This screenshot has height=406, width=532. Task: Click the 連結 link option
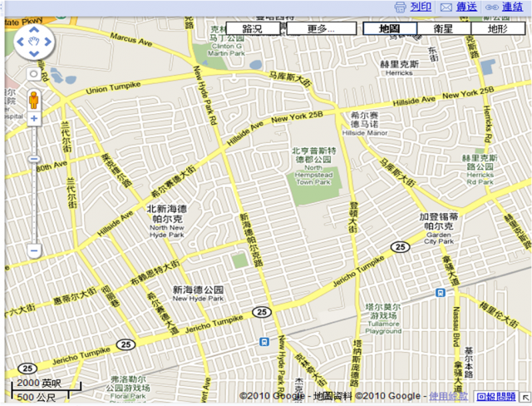512,7
